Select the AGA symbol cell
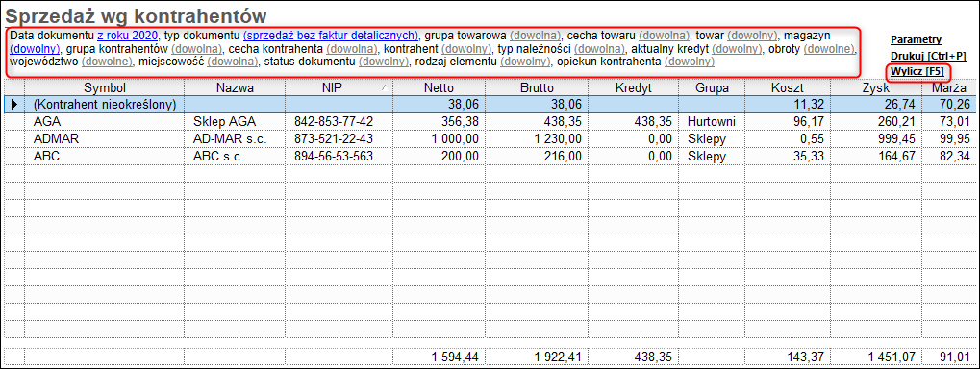This screenshot has height=369, width=980. pos(105,122)
